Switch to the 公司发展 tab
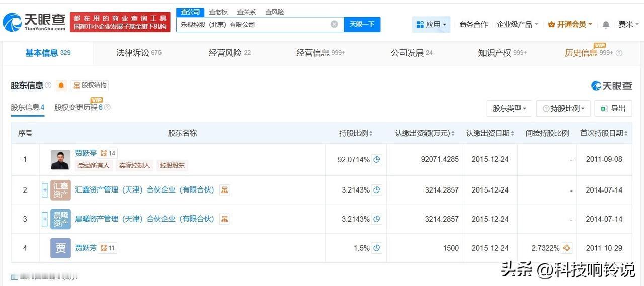 [x=412, y=53]
